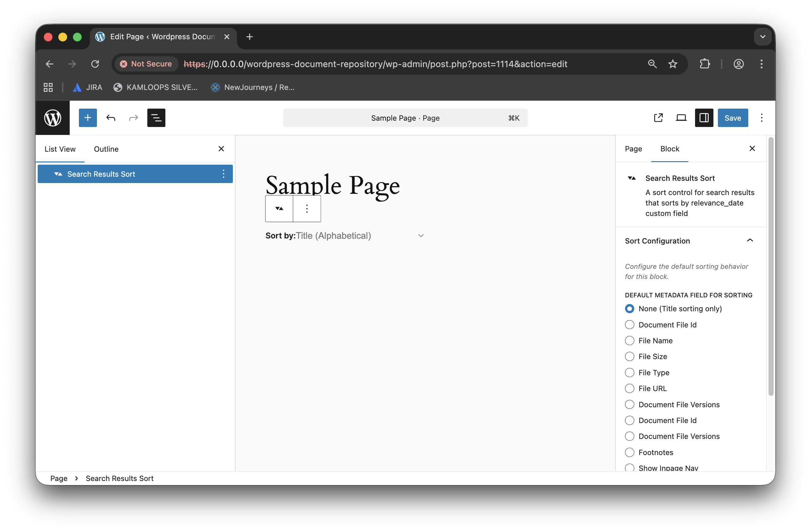This screenshot has height=532, width=811.
Task: Reload the browser page
Action: click(95, 64)
